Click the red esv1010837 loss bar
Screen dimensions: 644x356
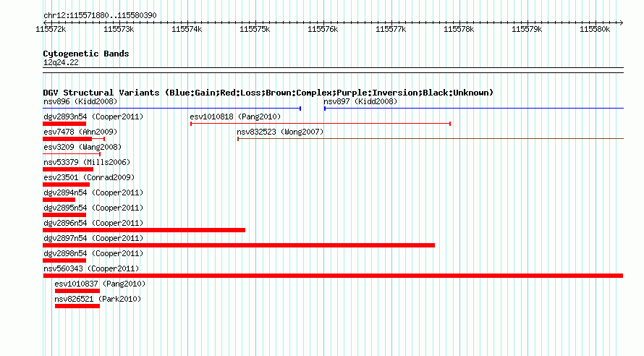(77, 291)
